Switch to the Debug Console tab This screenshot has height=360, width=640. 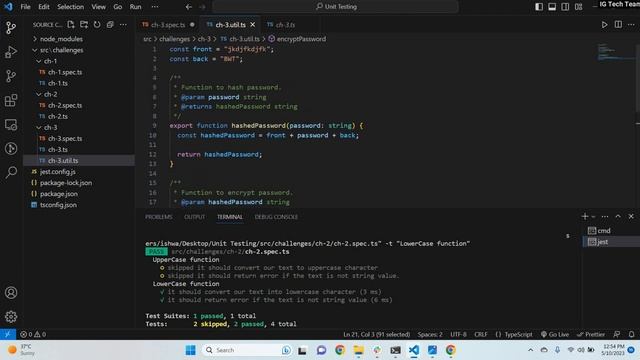[276, 217]
